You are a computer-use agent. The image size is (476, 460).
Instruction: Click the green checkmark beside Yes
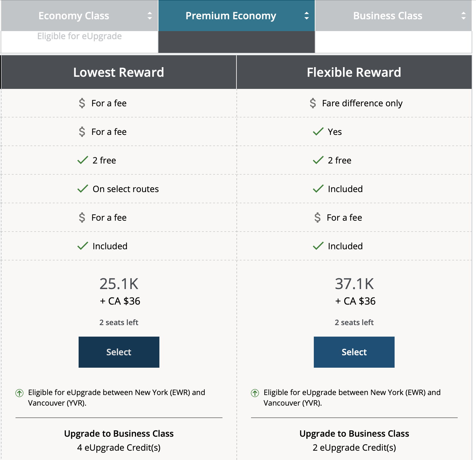click(318, 132)
